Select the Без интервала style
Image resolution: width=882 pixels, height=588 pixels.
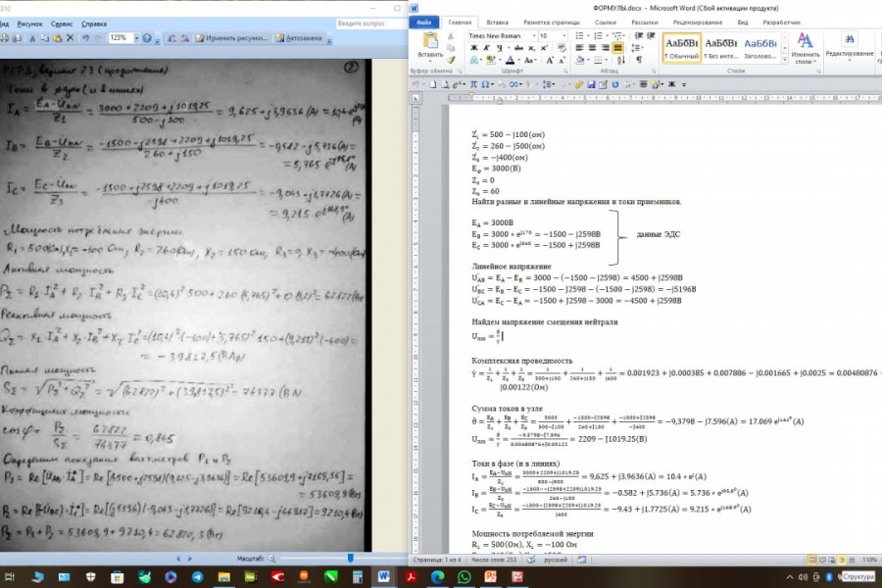coord(720,48)
